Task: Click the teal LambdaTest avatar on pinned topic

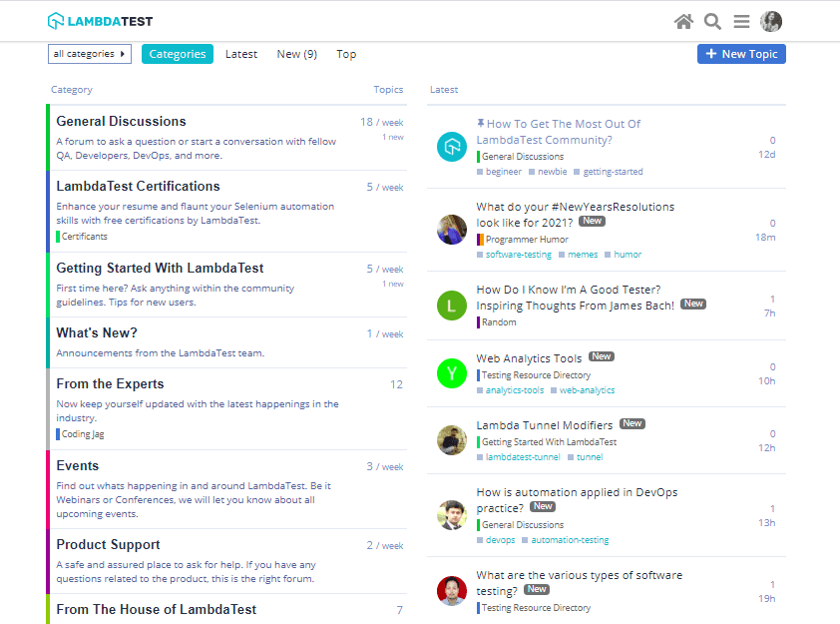Action: (x=452, y=147)
